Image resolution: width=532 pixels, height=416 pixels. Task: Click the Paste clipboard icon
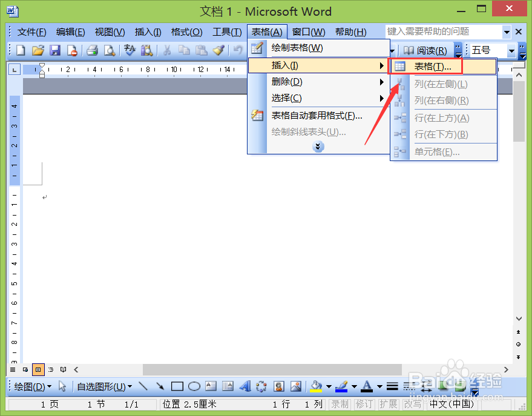[x=201, y=50]
